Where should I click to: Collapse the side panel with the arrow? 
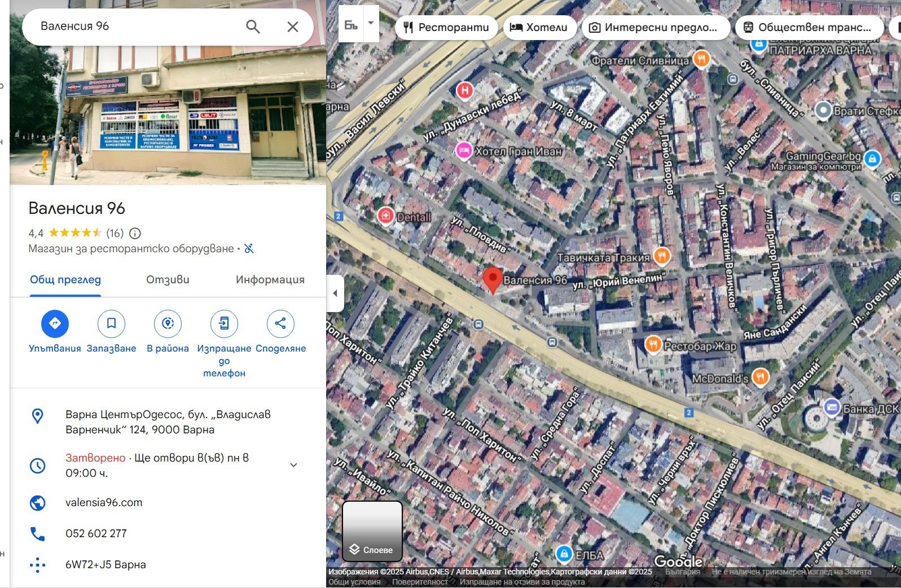click(x=335, y=293)
